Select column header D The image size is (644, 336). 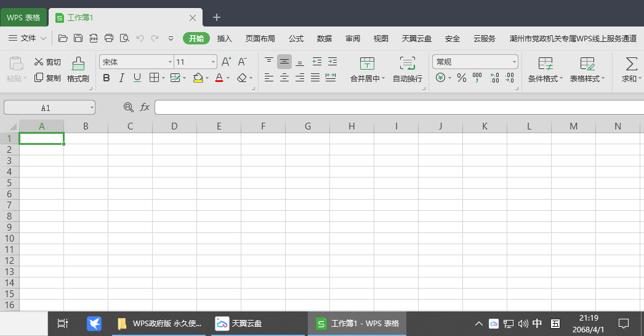pos(175,126)
